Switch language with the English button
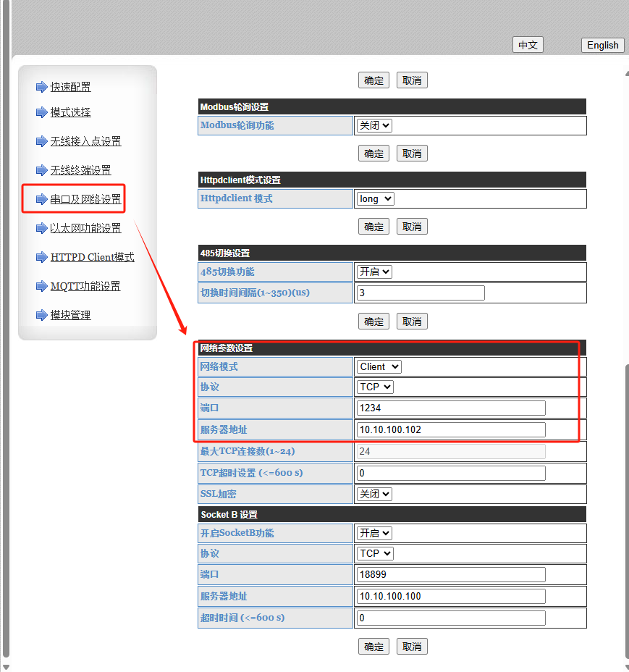Viewport: 629px width, 672px height. (x=602, y=45)
